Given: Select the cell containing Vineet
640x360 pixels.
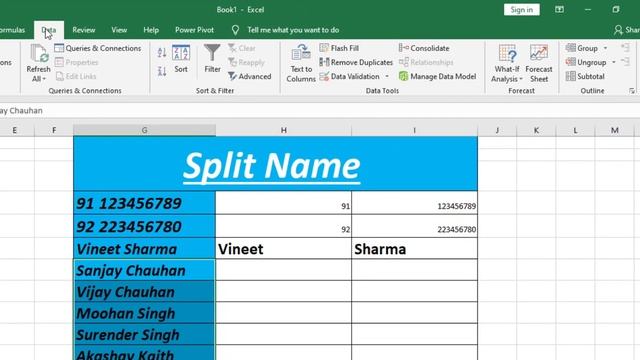Looking at the screenshot, I should click(x=283, y=249).
